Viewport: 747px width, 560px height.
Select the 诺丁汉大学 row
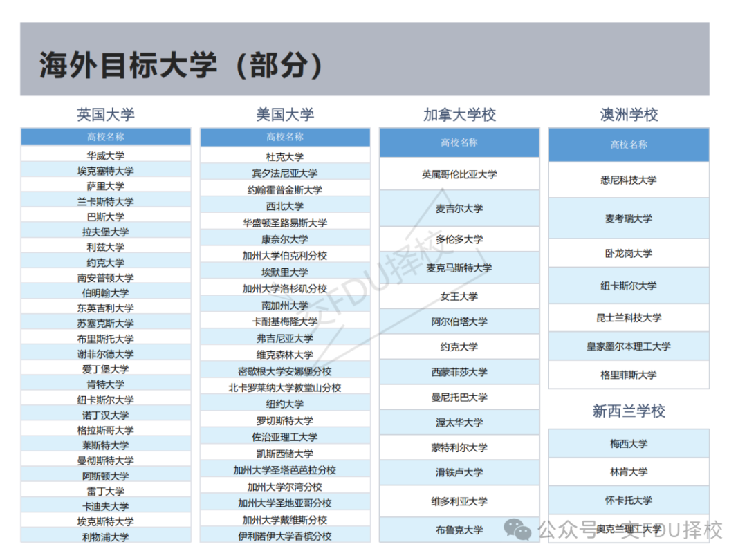[x=106, y=414]
